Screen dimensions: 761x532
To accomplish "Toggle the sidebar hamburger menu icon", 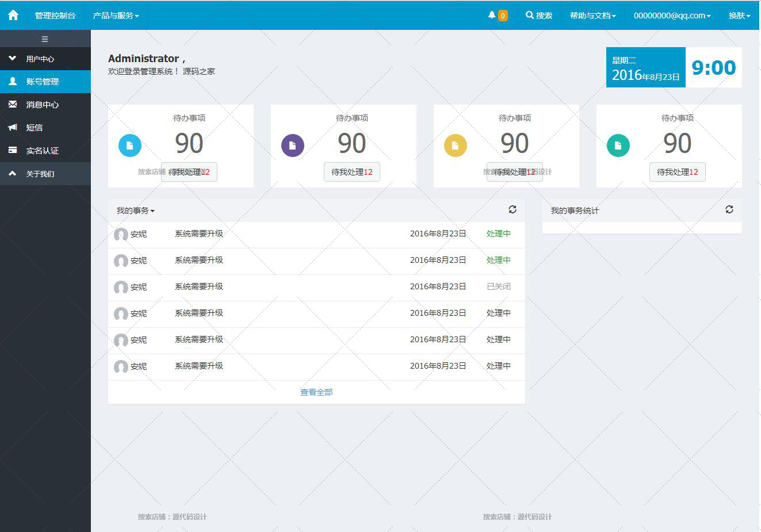I will tap(45, 39).
